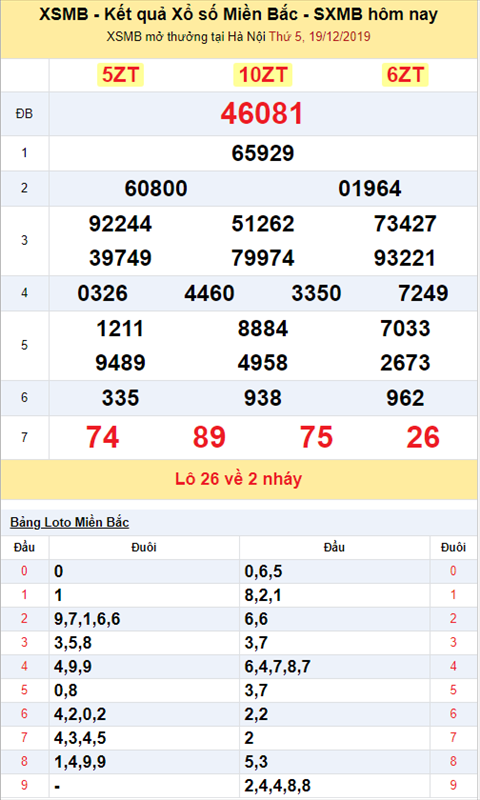
Task: Click third prize number 73427
Action: (x=405, y=223)
